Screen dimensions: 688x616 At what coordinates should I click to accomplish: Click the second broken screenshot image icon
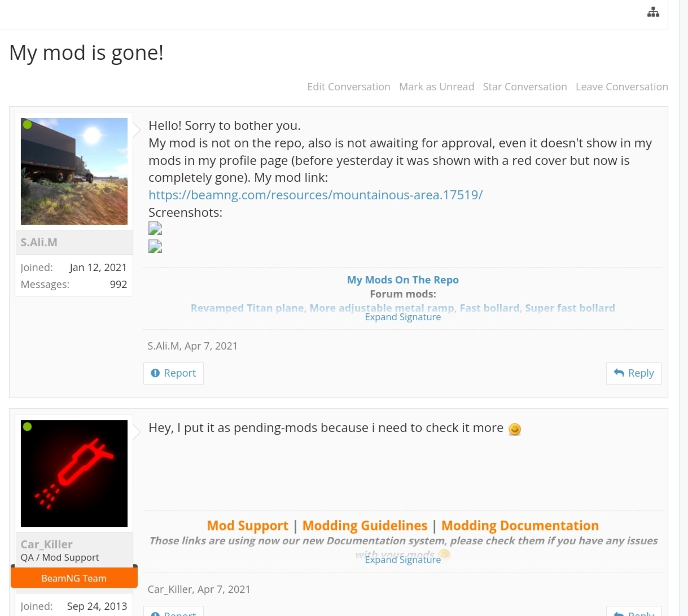[x=155, y=247]
